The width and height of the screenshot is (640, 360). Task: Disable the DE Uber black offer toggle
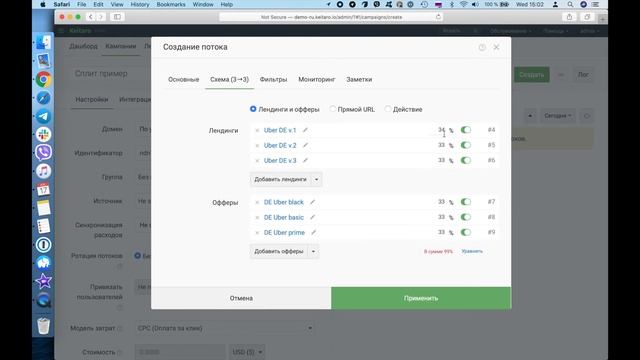(x=466, y=202)
